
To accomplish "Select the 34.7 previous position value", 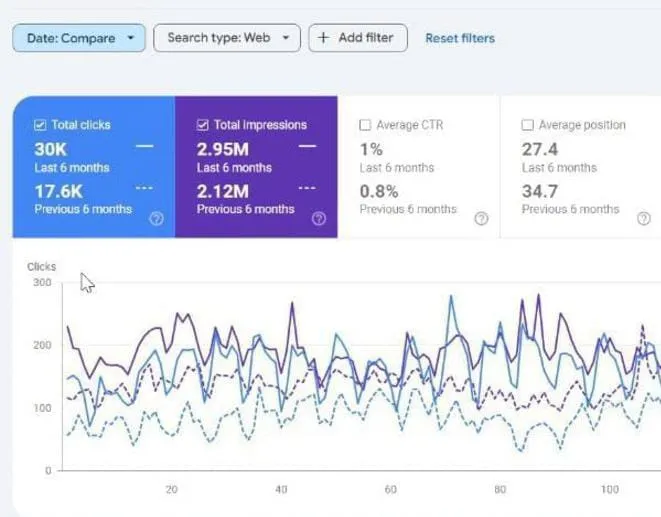I will (540, 191).
